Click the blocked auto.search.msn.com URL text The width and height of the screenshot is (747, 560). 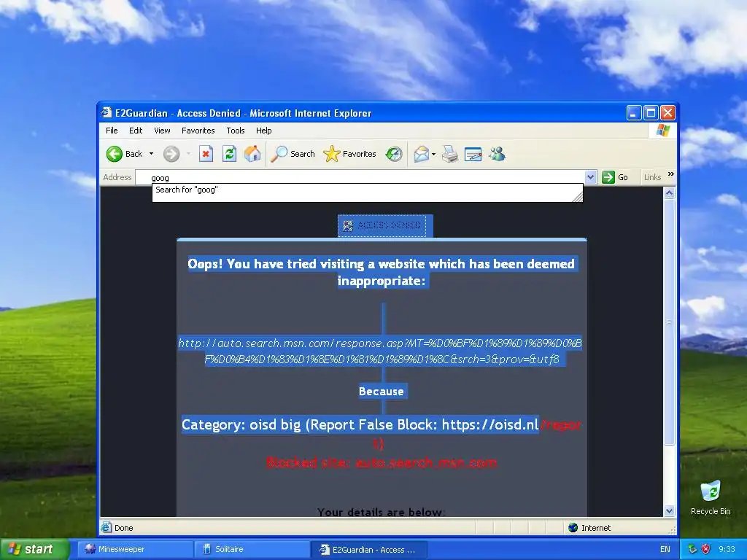[x=380, y=351]
